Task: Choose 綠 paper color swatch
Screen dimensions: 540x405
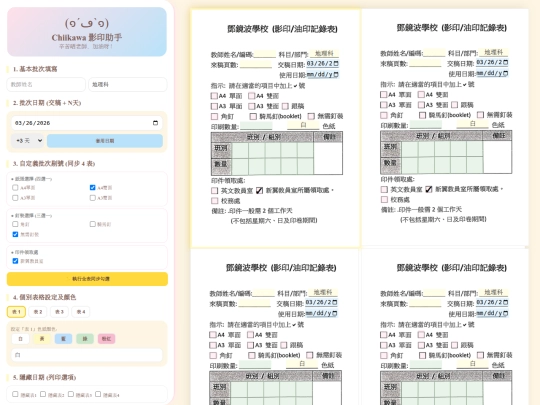Action: (x=85, y=339)
